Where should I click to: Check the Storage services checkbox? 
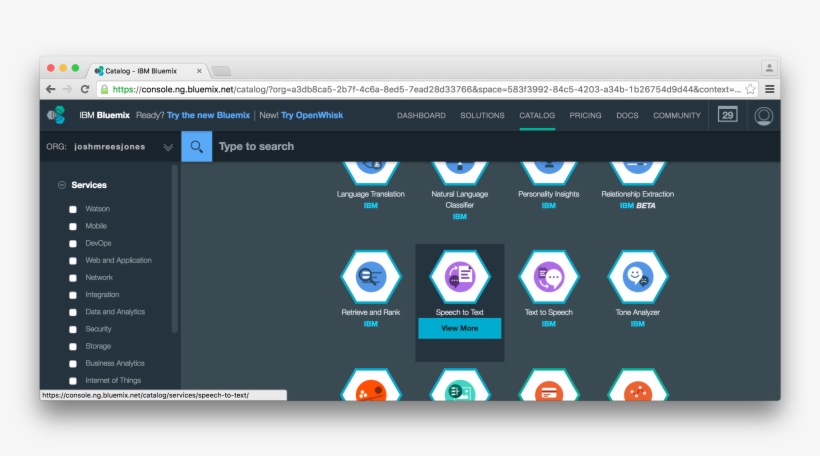[x=73, y=347]
